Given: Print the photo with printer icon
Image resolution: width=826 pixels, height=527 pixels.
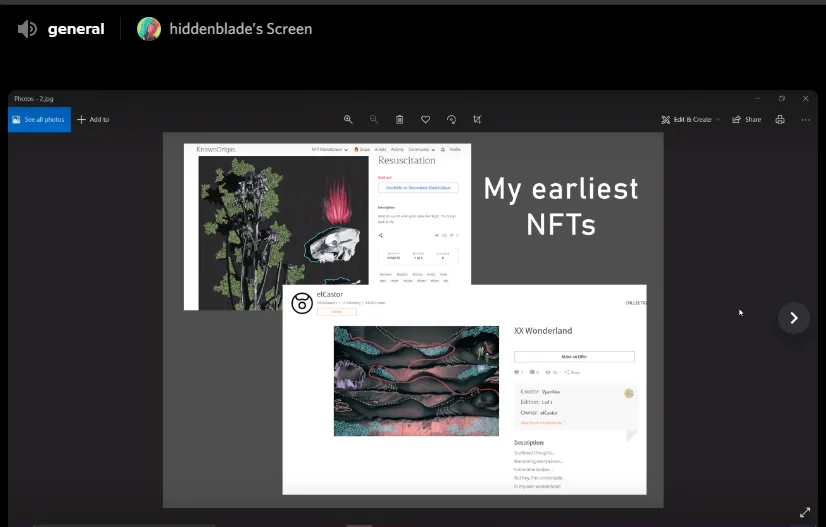Looking at the screenshot, I should pos(780,120).
